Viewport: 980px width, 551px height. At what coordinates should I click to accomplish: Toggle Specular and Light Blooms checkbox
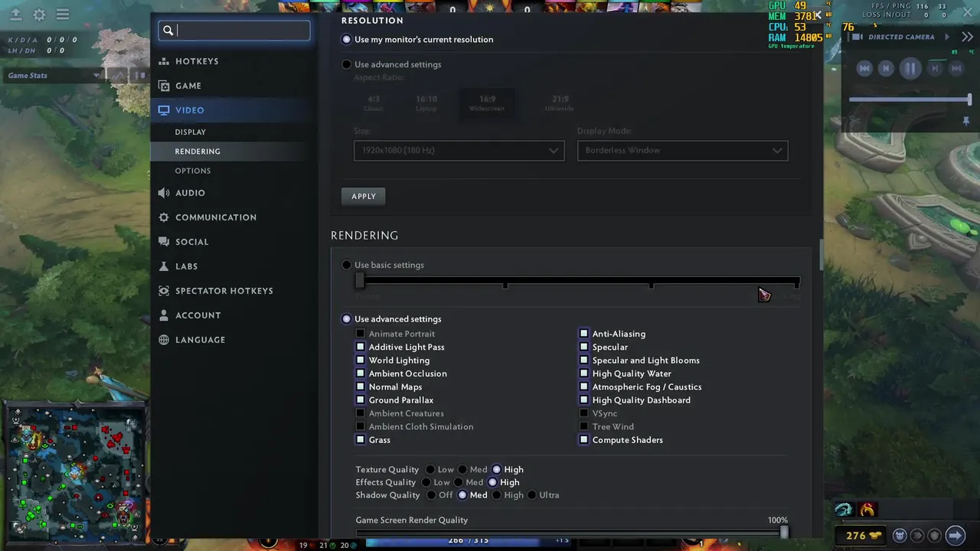point(584,360)
